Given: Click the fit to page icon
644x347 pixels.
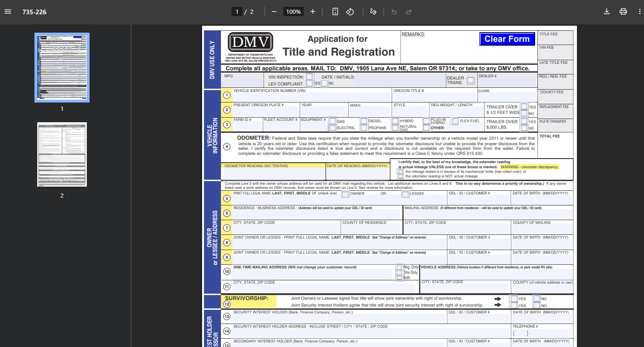Looking at the screenshot, I should click(x=335, y=11).
